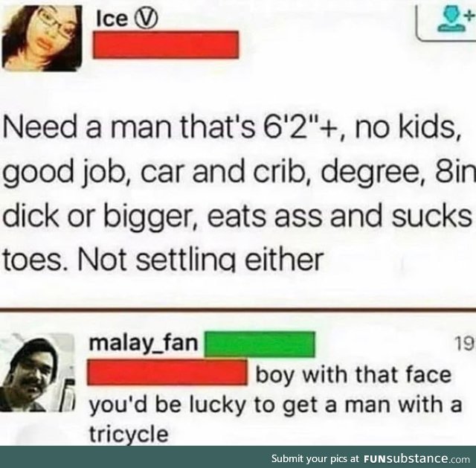This screenshot has height=468, width=476.
Task: Click the word 'tricycle' in the reply
Action: pyautogui.click(x=129, y=434)
